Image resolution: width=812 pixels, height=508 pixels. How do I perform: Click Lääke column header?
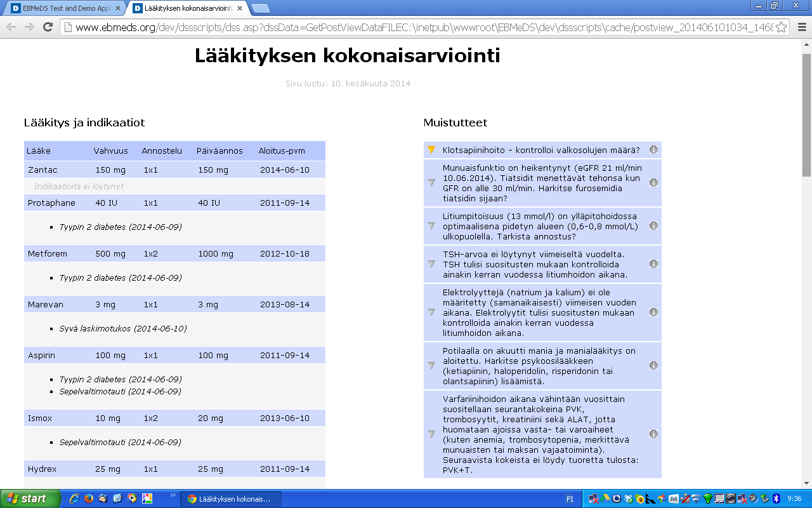coord(39,151)
